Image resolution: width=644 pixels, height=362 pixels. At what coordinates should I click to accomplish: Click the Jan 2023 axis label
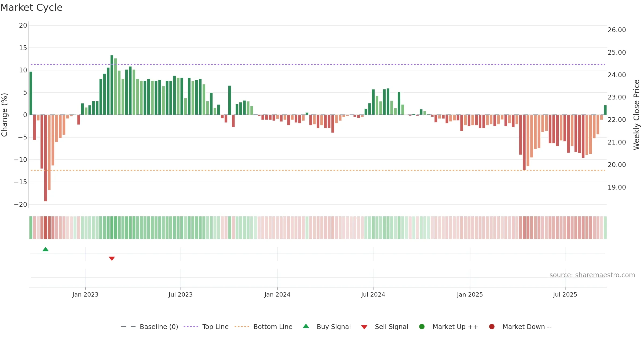[x=85, y=295]
